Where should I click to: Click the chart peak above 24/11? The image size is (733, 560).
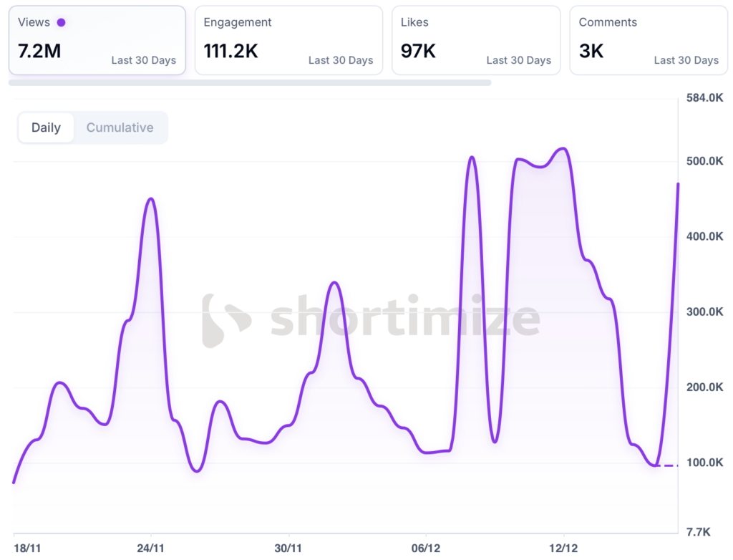click(x=150, y=198)
